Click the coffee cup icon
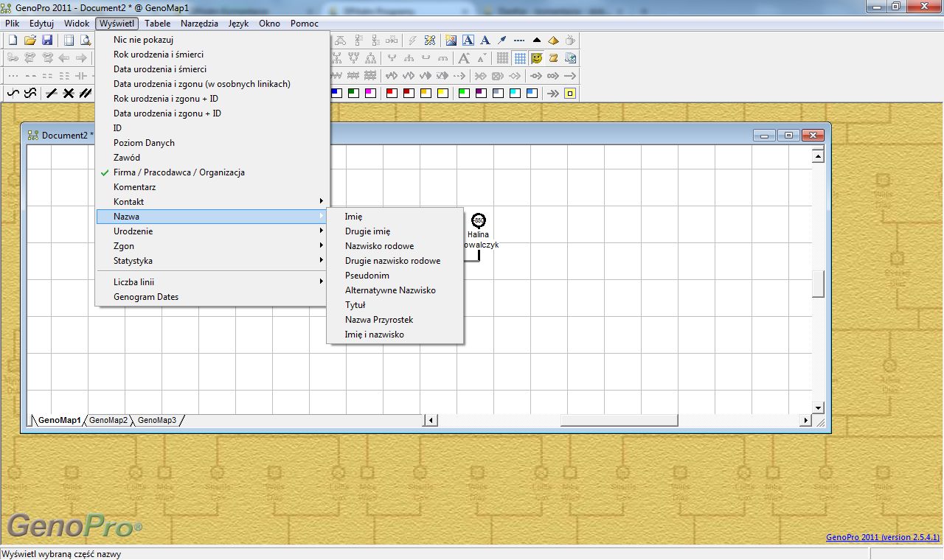This screenshot has height=560, width=944. pyautogui.click(x=570, y=40)
